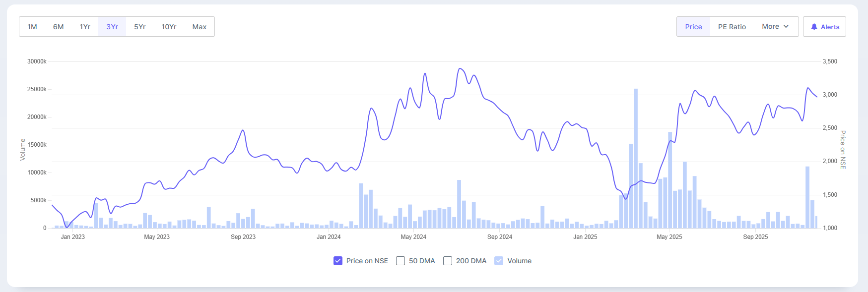Enable the 200 DMA checkbox

tap(448, 261)
